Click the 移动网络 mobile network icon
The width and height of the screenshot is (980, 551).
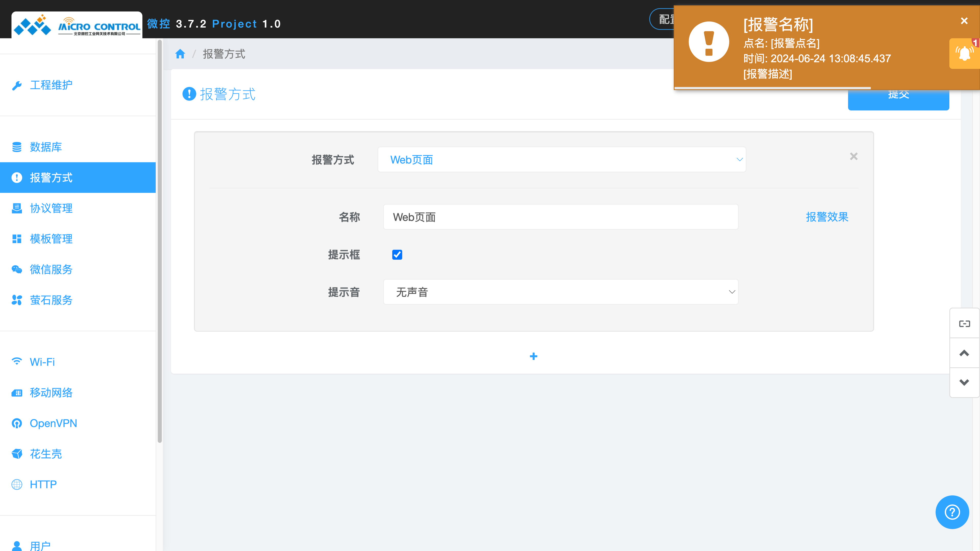17,393
